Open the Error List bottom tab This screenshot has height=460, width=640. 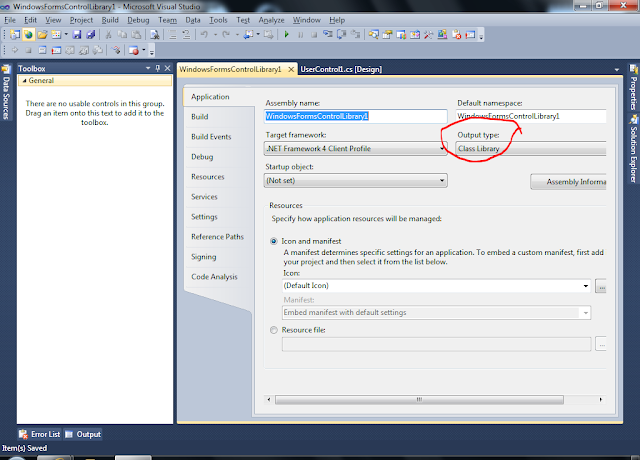40,434
